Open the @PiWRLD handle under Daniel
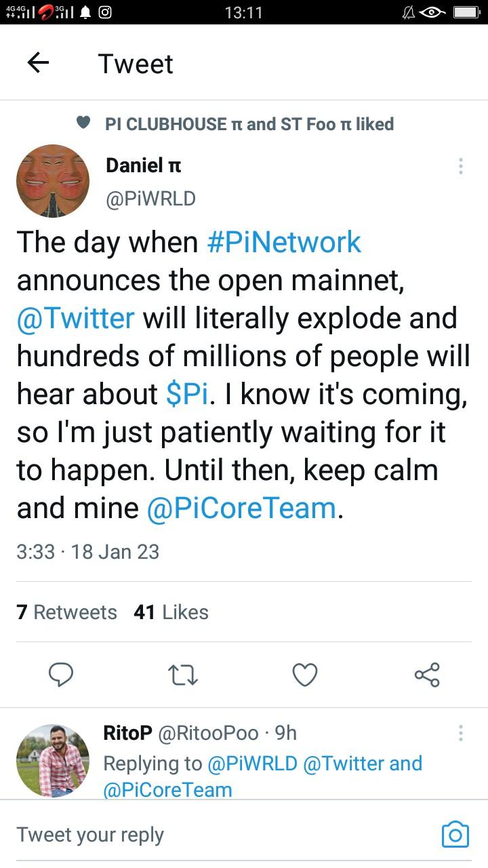This screenshot has width=488, height=868. pyautogui.click(x=150, y=199)
